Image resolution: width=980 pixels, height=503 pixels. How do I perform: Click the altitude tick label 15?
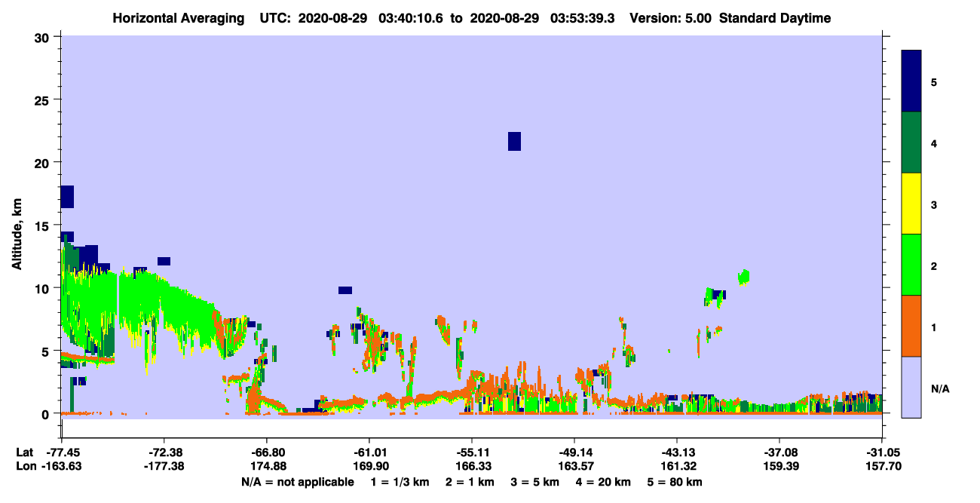(x=44, y=225)
